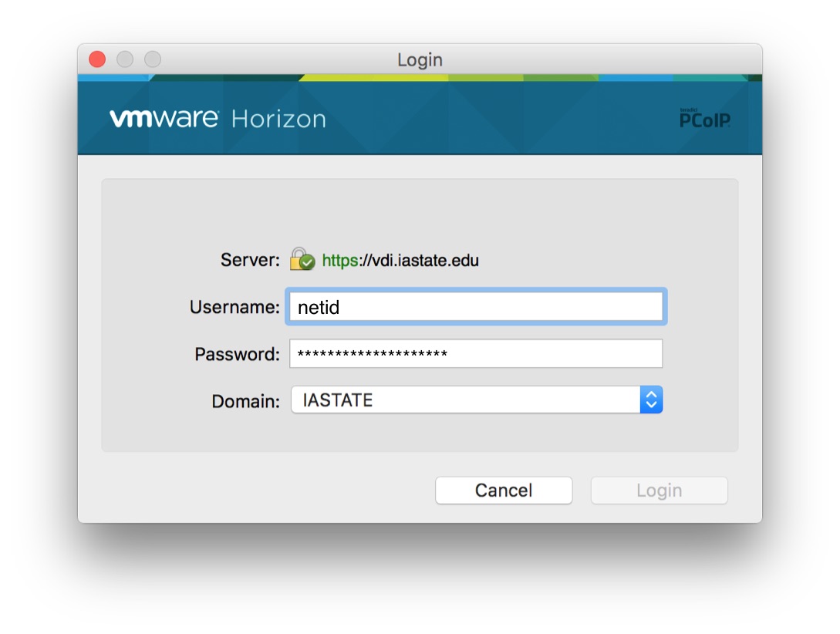Click the blue Domain dropdown arrows

(x=651, y=400)
